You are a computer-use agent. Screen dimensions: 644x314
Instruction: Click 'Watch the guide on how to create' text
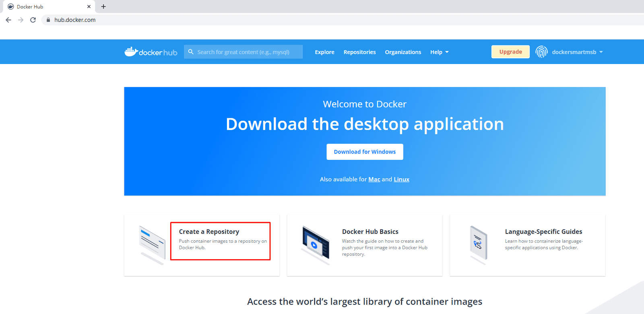coord(385,248)
